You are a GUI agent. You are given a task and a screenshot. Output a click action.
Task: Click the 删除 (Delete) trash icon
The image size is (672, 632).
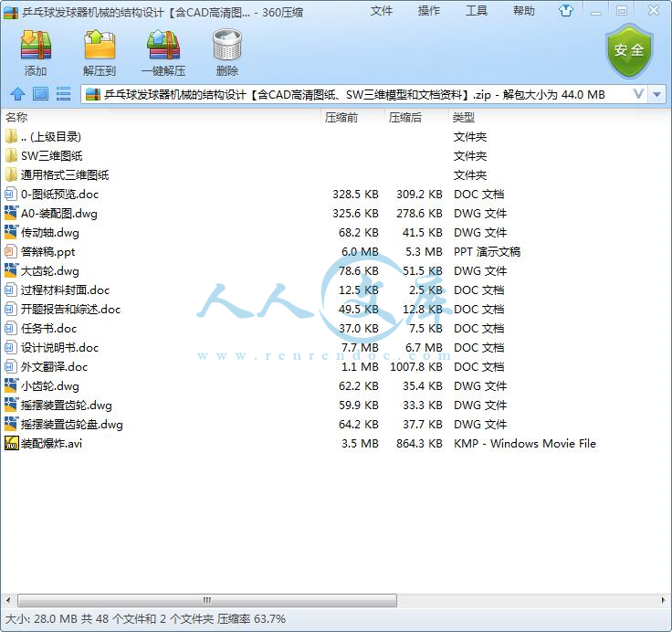(227, 45)
